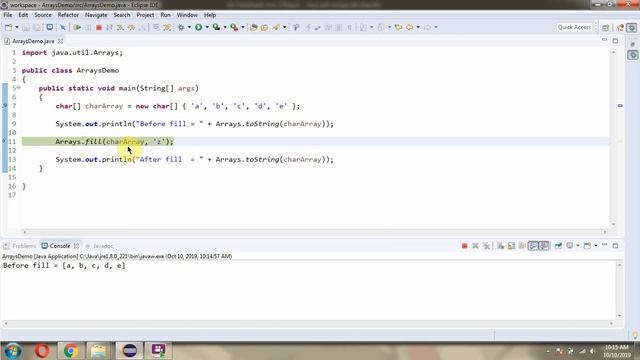Click the Open Console icon
This screenshot has height=360, width=640.
587,246
